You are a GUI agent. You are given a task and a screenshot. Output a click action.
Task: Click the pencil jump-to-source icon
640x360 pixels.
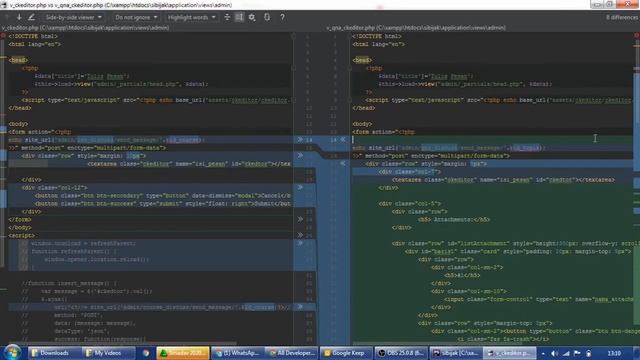(x=31, y=17)
